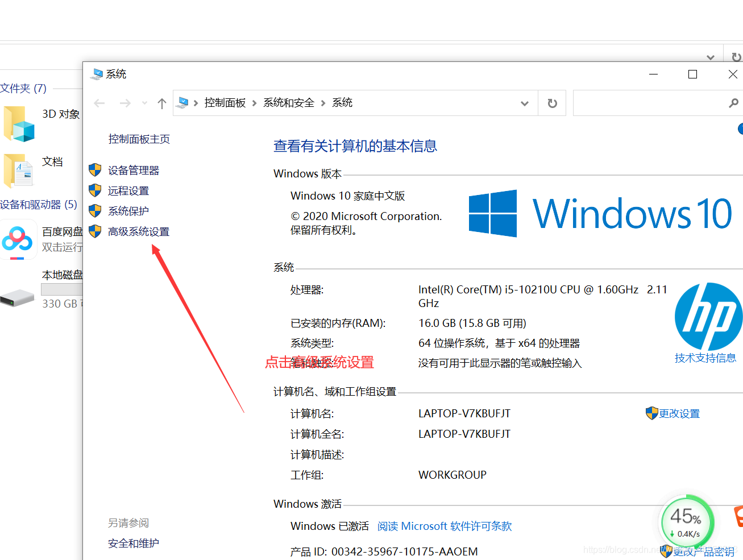743x560 pixels.
Task: Select 系统和安全 in the address breadcrumb
Action: 289,102
